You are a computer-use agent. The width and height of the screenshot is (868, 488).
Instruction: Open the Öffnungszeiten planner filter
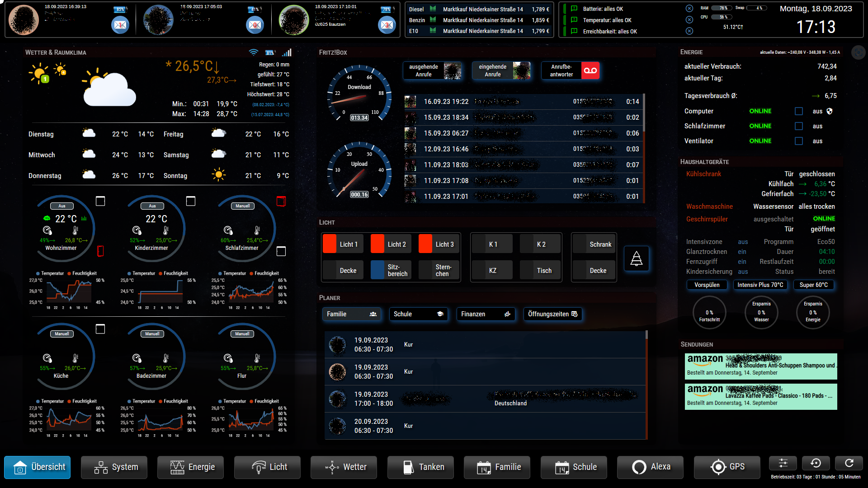point(553,314)
